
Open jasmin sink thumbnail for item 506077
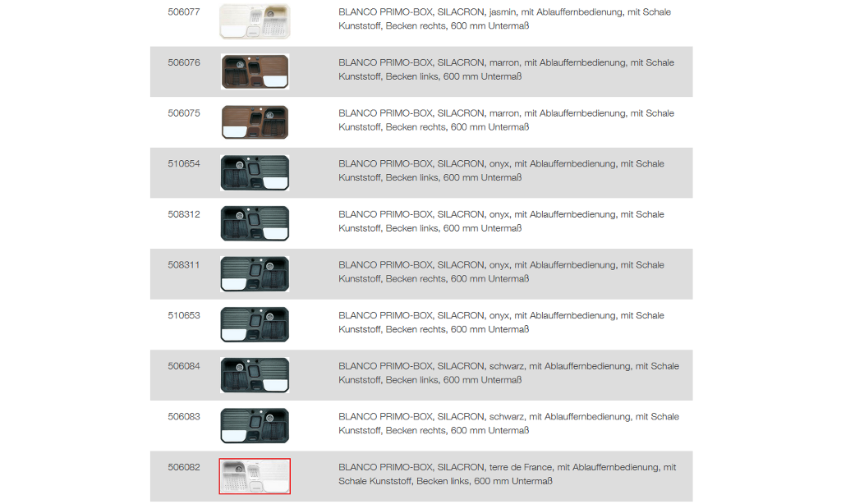coord(255,21)
